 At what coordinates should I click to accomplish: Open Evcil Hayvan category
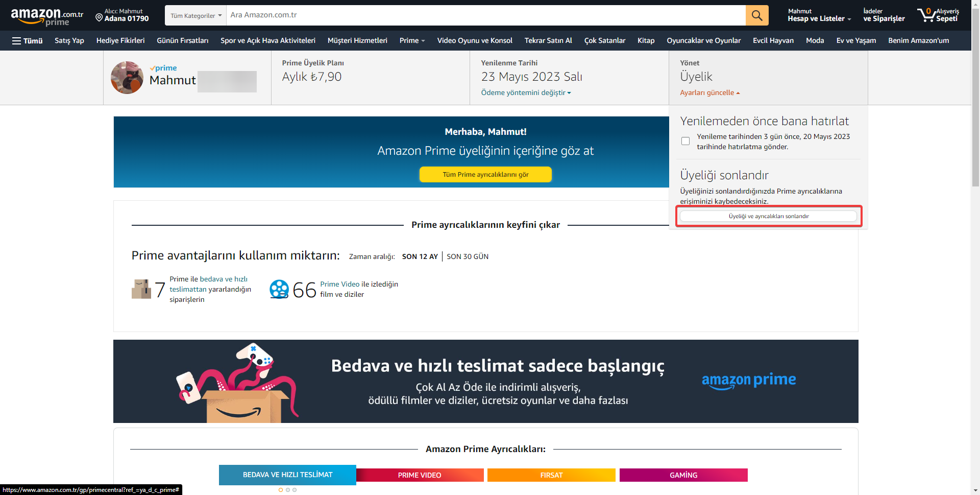tap(773, 41)
